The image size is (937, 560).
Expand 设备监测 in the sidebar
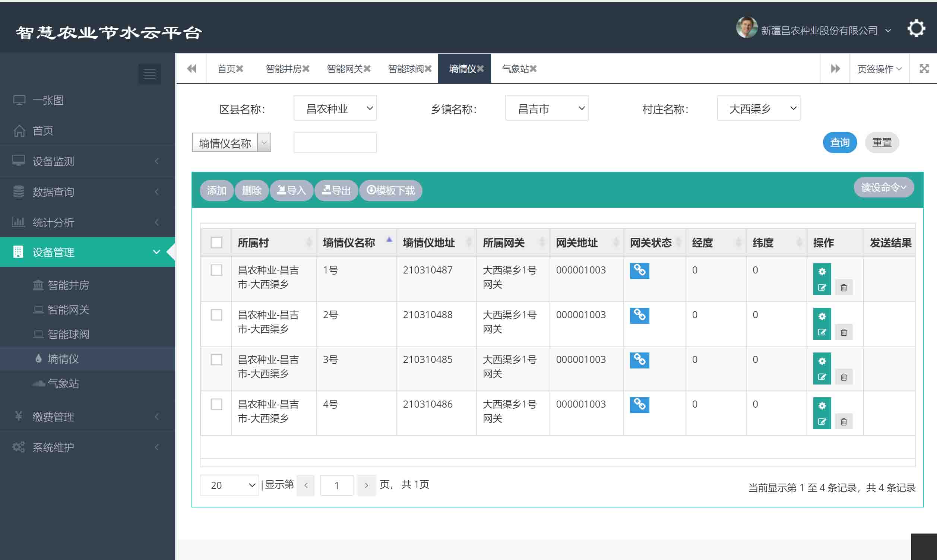(x=88, y=161)
